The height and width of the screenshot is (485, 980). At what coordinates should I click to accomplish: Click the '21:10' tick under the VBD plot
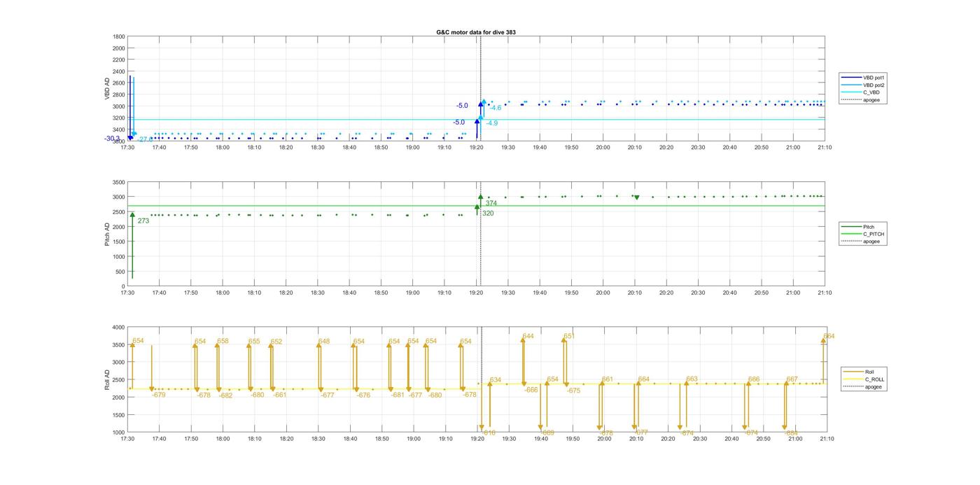[x=825, y=148]
